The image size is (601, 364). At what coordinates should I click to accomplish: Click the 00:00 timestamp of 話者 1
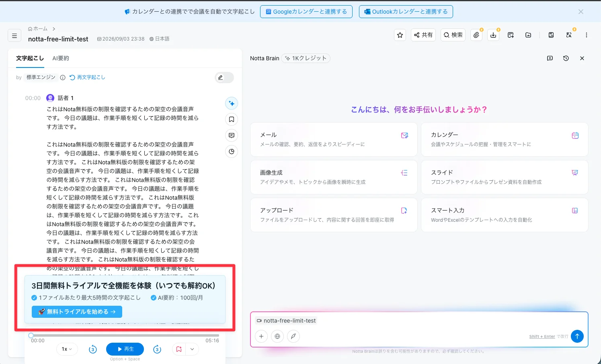(x=33, y=98)
